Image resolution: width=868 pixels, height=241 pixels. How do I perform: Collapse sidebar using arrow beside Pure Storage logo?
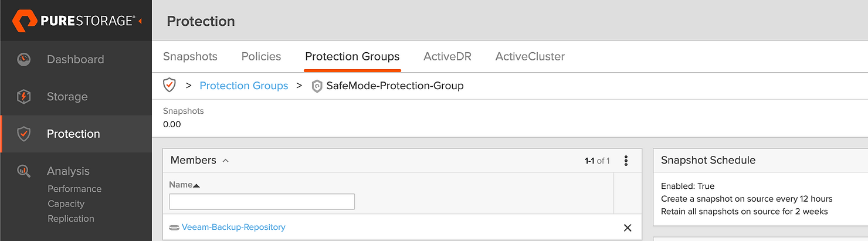click(x=141, y=21)
